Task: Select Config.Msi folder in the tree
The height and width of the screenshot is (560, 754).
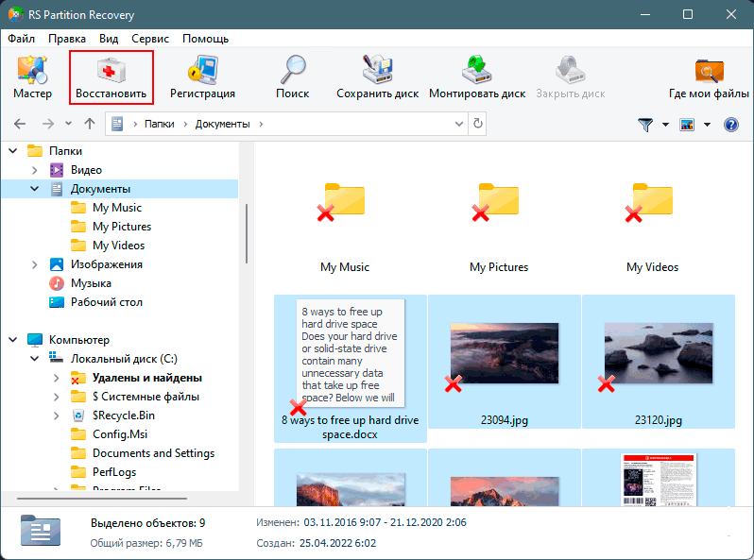Action: pos(120,434)
